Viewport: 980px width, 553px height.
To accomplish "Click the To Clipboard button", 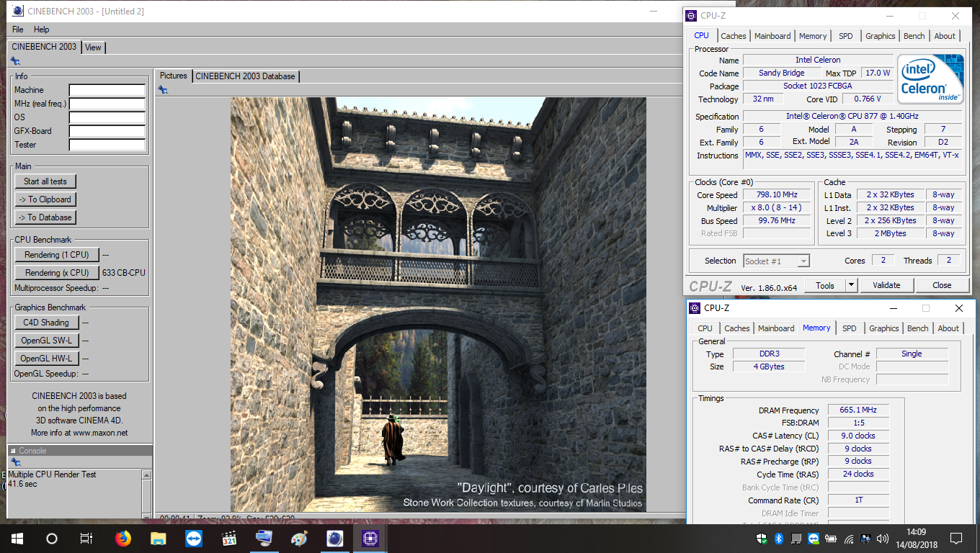I will point(45,199).
